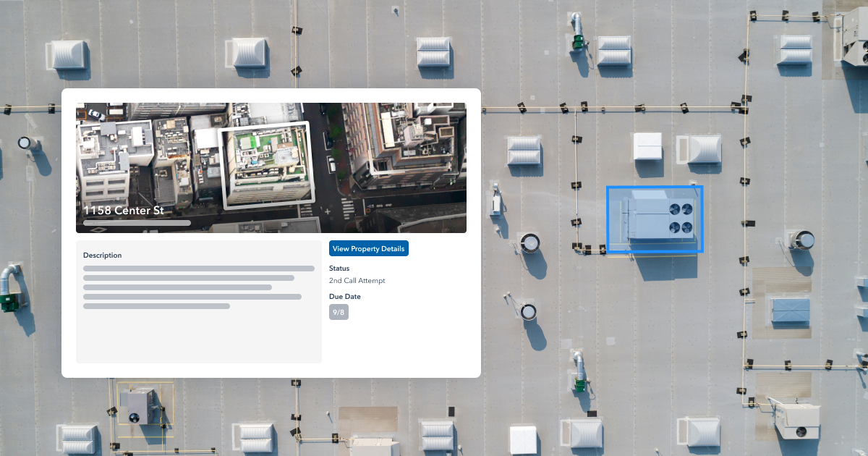
Task: Open the aerial city photo thumbnail
Action: (271, 168)
